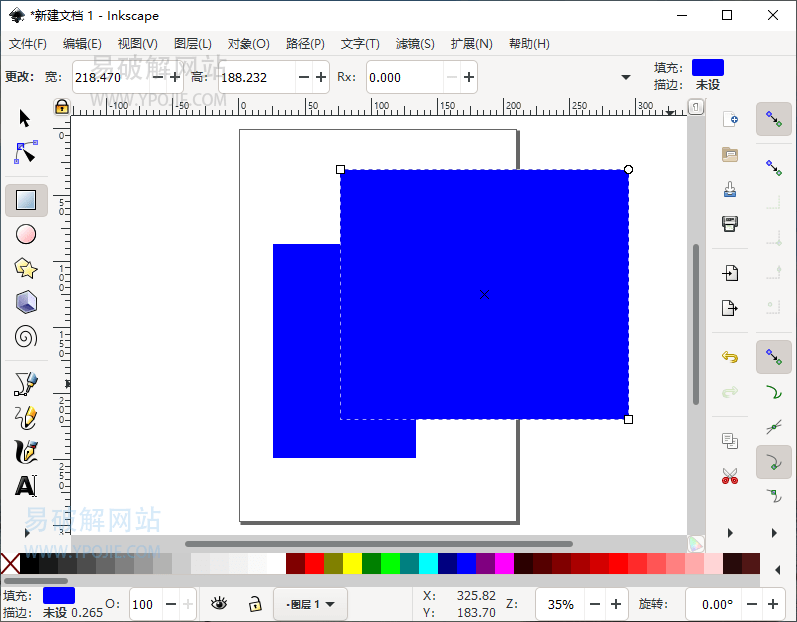Open the 帮助(H) menu

pos(529,44)
